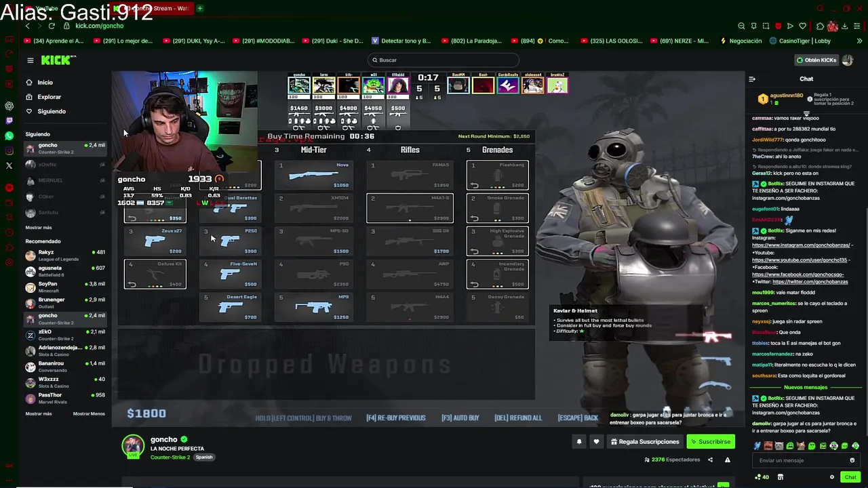
Task: Open Bananirou recommended channel
Action: (x=65, y=367)
